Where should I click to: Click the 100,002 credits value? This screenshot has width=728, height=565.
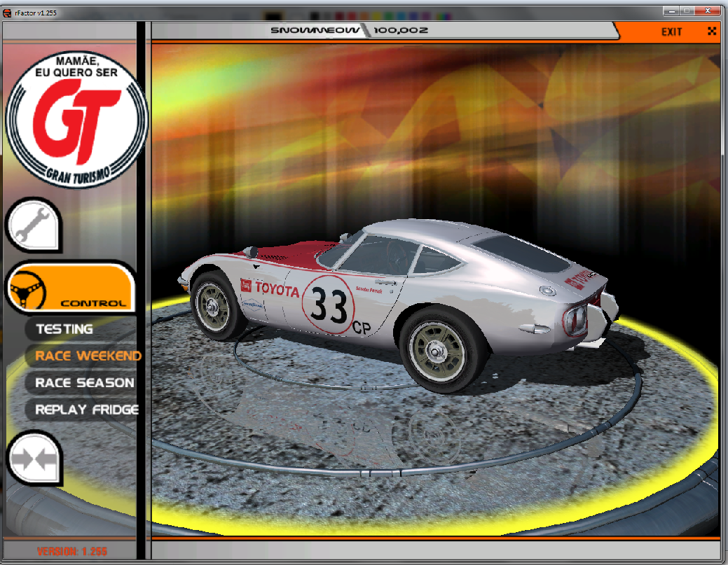click(x=401, y=30)
